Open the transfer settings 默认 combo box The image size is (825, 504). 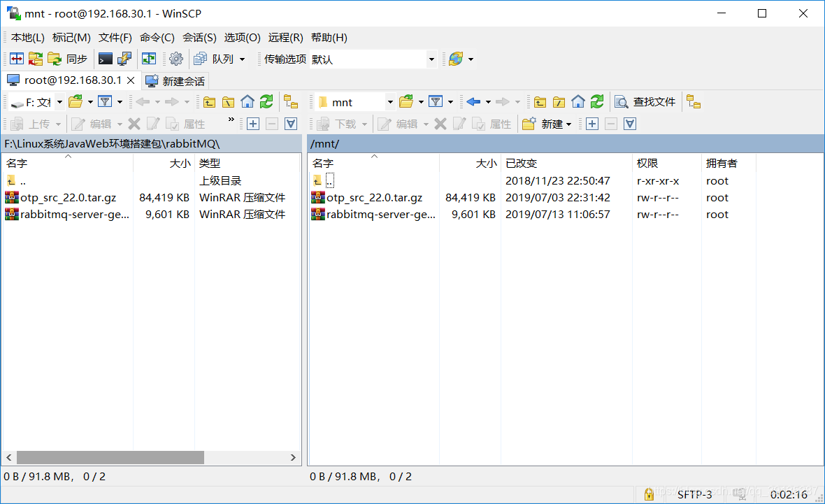coord(373,59)
